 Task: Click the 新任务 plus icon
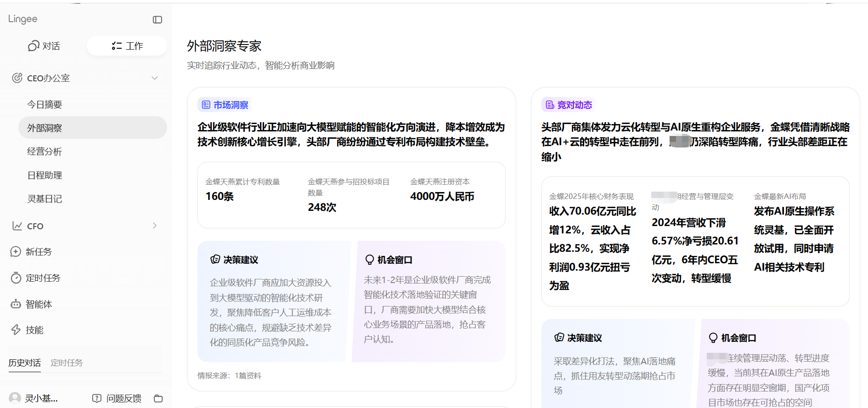pyautogui.click(x=16, y=252)
